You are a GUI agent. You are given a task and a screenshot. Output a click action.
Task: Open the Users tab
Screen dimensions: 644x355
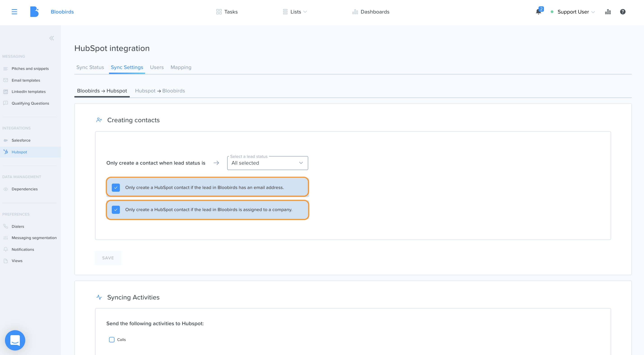coord(157,67)
